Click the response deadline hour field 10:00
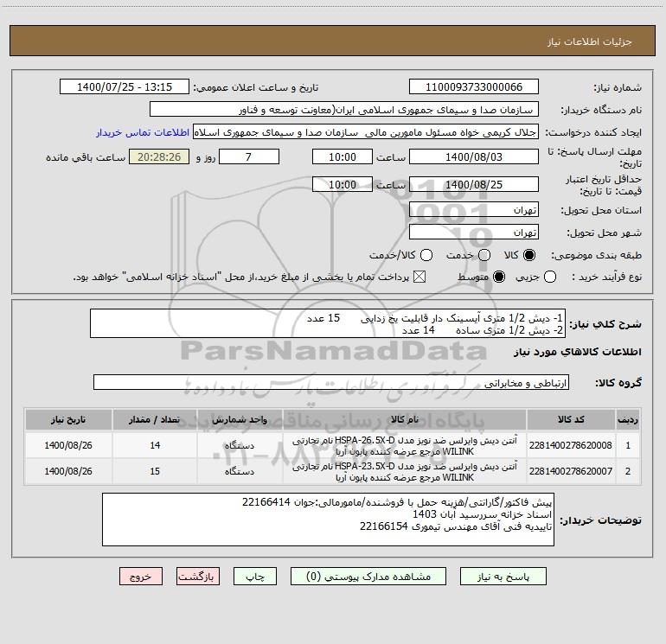The image size is (666, 644). coord(343,156)
